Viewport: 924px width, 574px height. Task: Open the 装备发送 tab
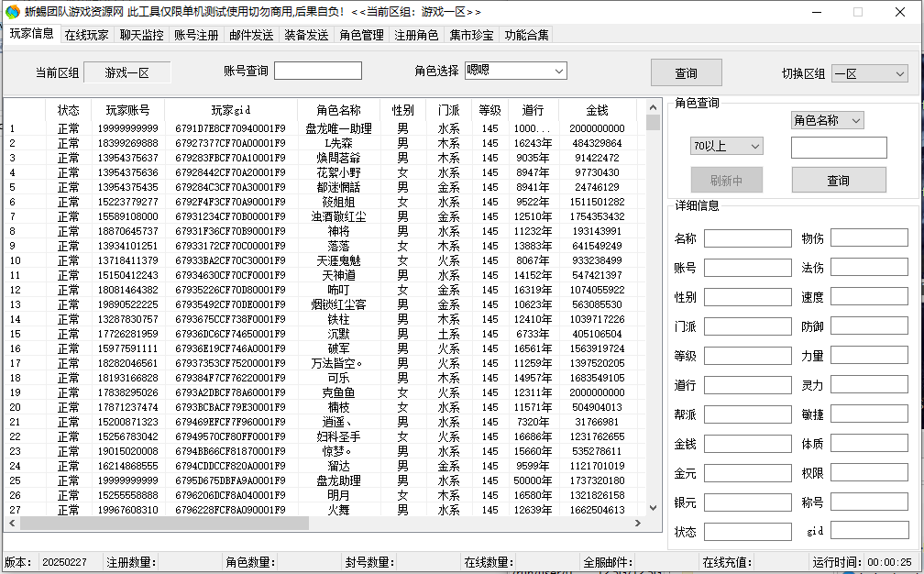[x=306, y=36]
